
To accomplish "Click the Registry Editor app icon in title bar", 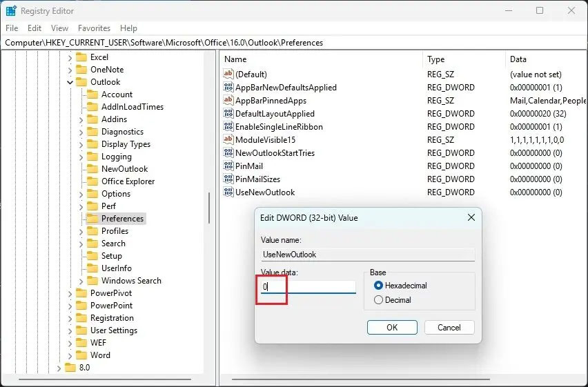I will 11,11.
